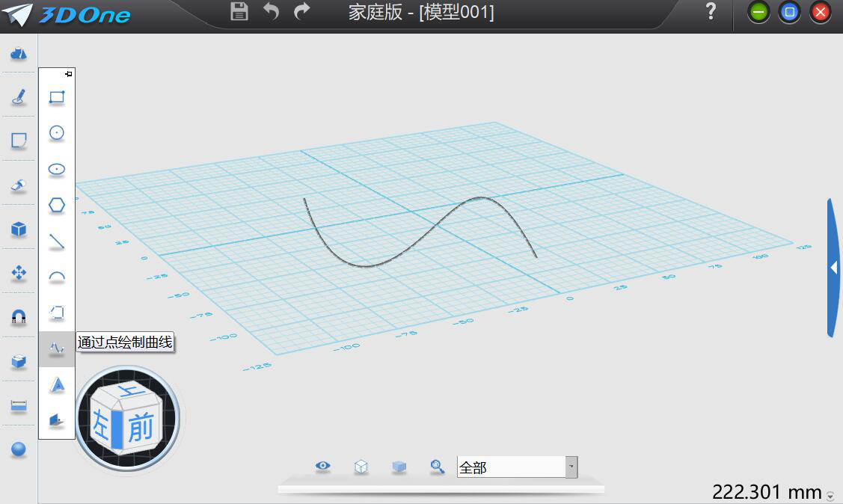
Task: Open the measure distance ruler tool
Action: pyautogui.click(x=18, y=406)
